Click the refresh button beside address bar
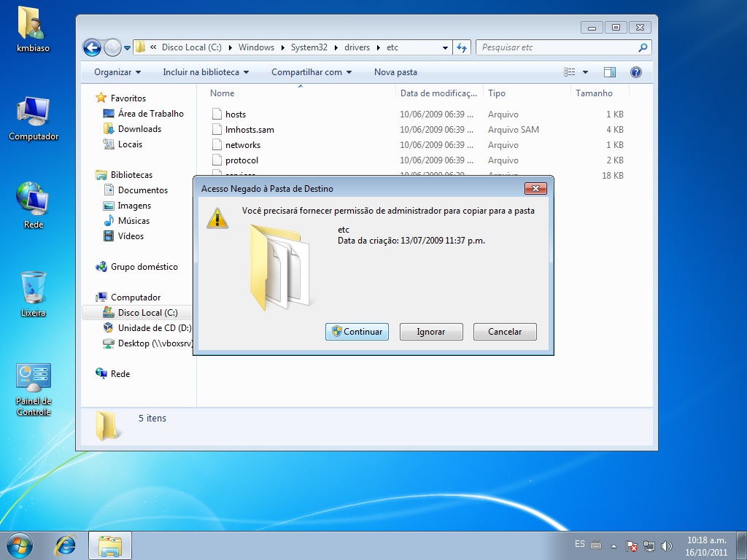 pos(462,47)
